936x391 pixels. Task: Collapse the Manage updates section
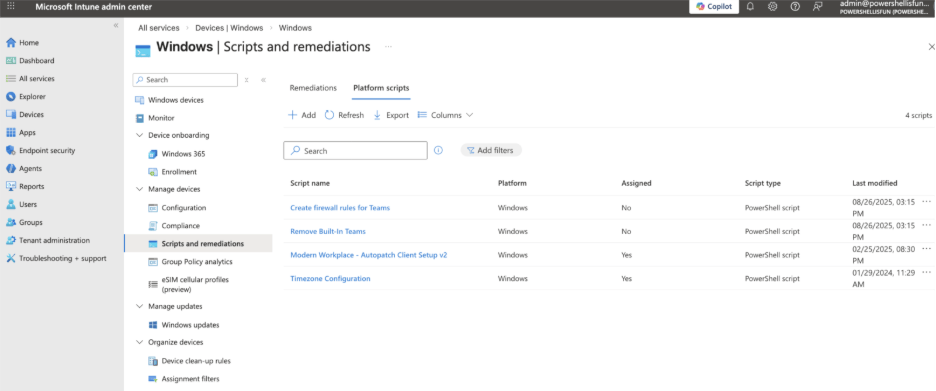[140, 306]
